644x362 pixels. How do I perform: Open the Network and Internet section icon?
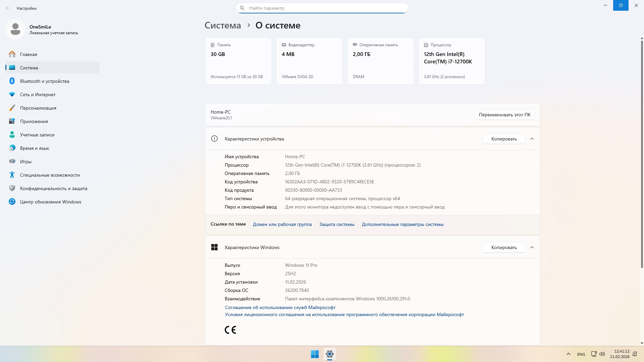(x=12, y=95)
